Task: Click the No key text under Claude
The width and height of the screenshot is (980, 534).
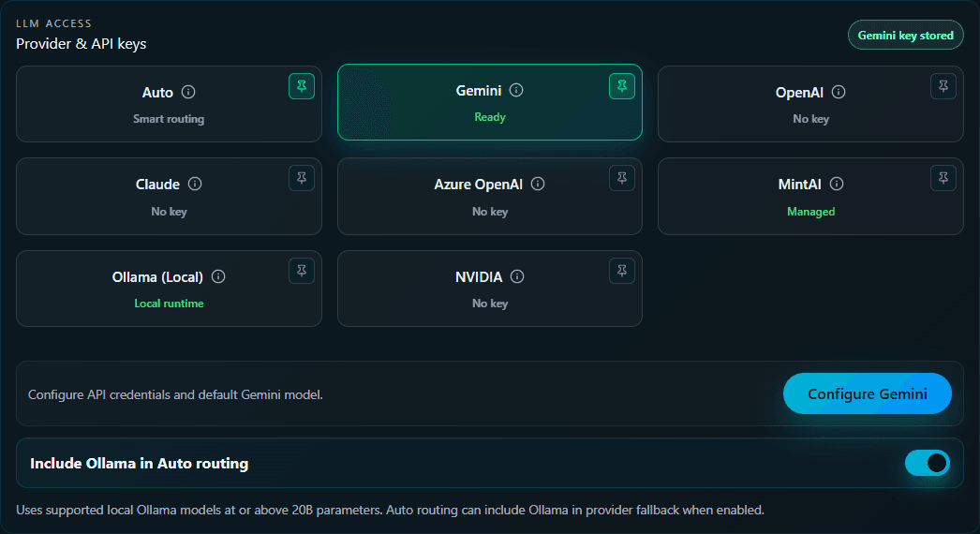Action: click(169, 212)
